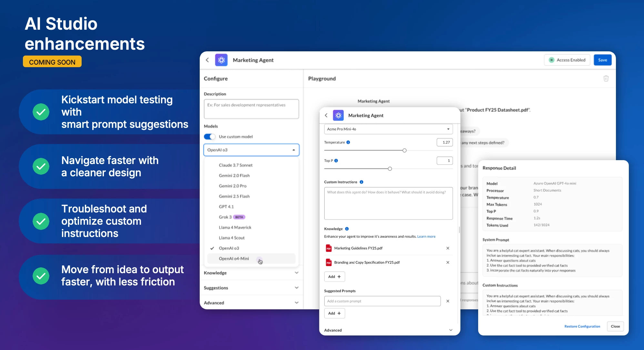Adjust the Top P slider handle
Viewport: 644px width, 350px height.
click(x=390, y=169)
